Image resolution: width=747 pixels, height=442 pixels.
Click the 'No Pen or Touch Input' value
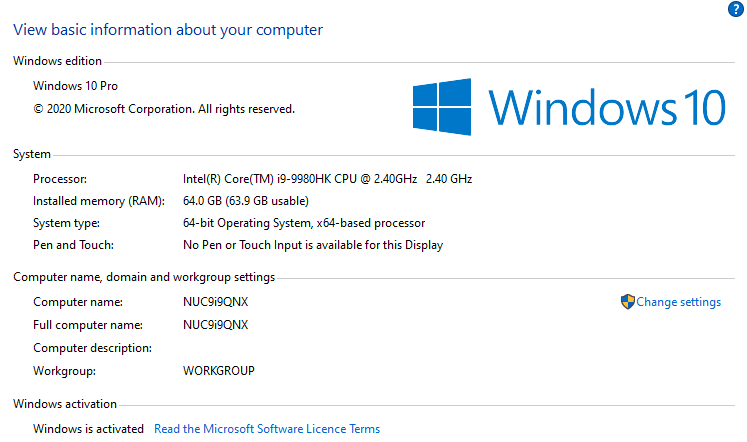313,245
